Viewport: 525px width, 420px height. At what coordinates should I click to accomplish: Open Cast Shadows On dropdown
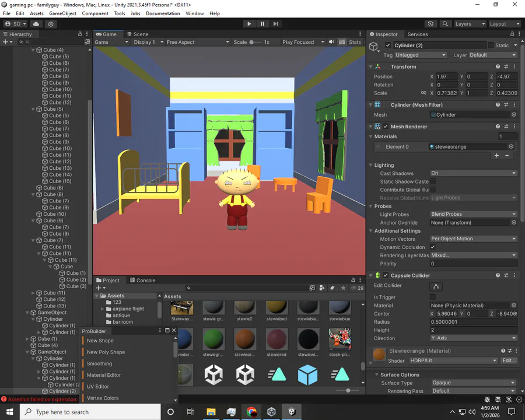[x=473, y=173]
